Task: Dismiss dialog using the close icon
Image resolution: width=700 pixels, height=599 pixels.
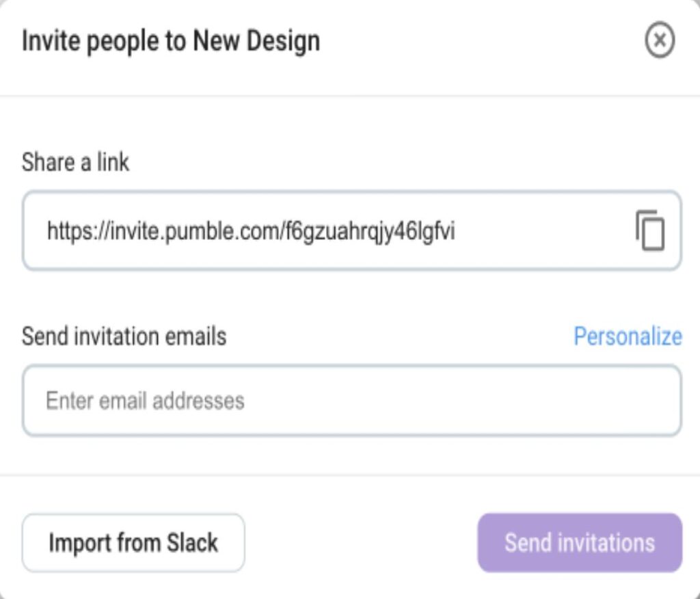Action: click(660, 40)
